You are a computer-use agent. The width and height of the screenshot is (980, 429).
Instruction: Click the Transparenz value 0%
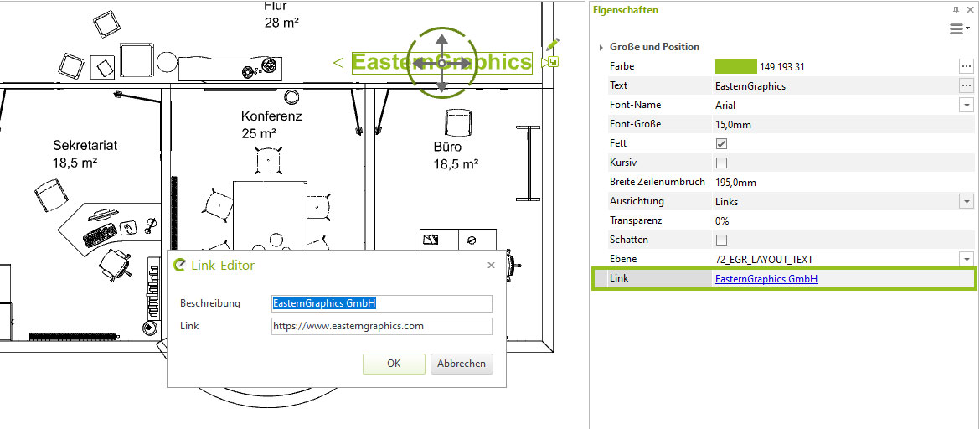point(722,220)
